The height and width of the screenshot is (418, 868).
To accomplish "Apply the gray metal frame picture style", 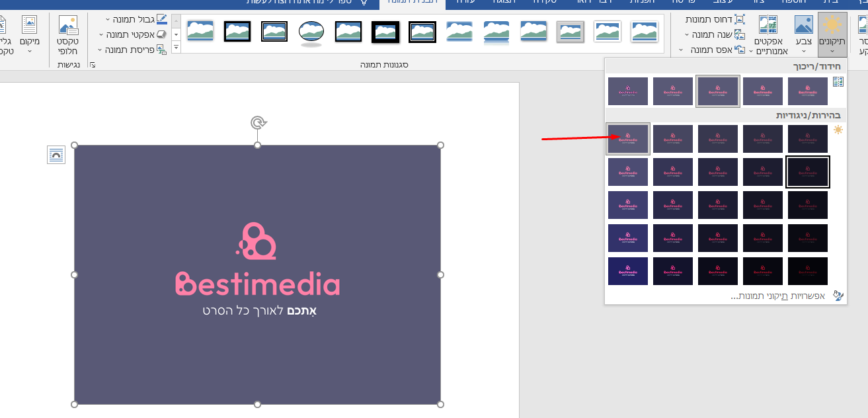I will [x=571, y=32].
